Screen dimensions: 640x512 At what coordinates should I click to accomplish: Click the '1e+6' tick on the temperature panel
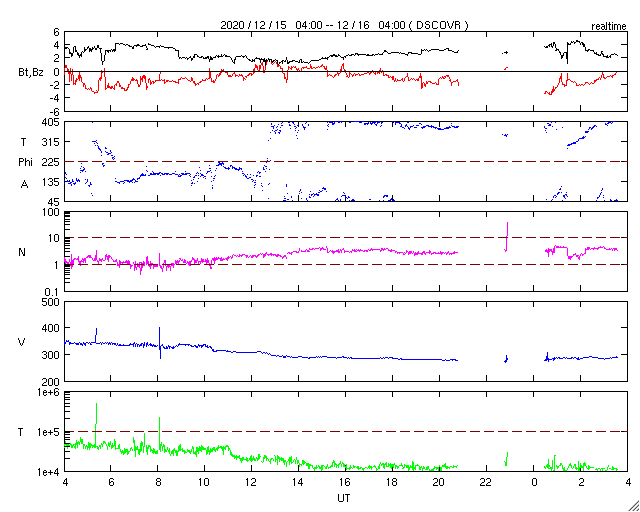(49, 392)
